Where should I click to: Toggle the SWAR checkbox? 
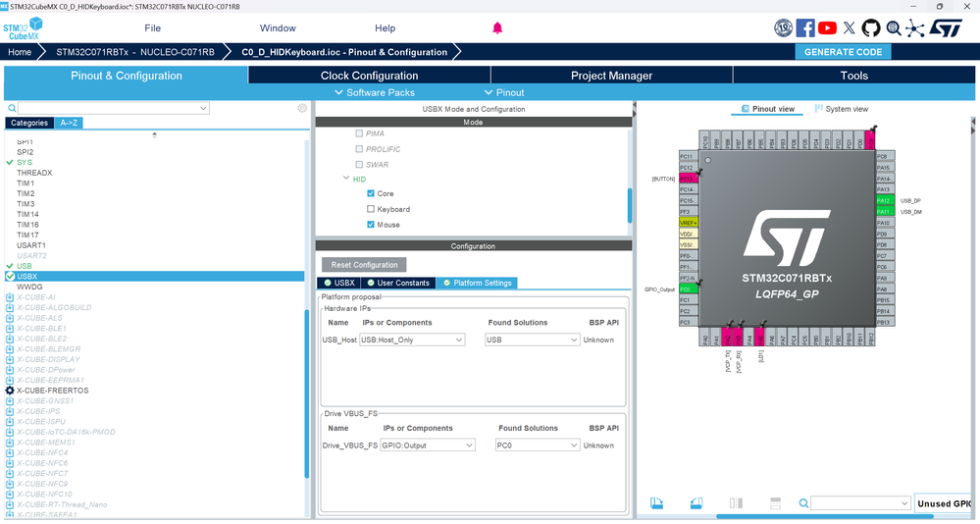click(x=359, y=165)
